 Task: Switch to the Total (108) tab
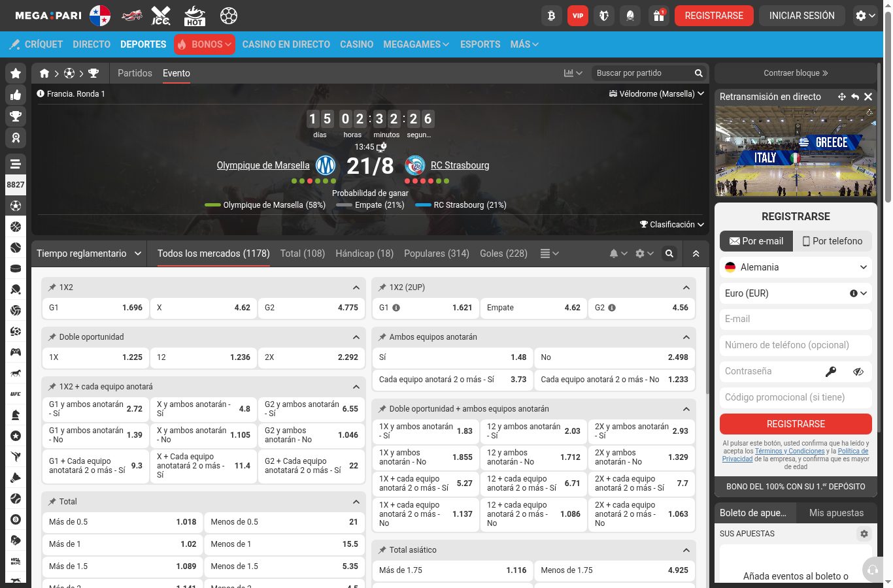(x=303, y=253)
